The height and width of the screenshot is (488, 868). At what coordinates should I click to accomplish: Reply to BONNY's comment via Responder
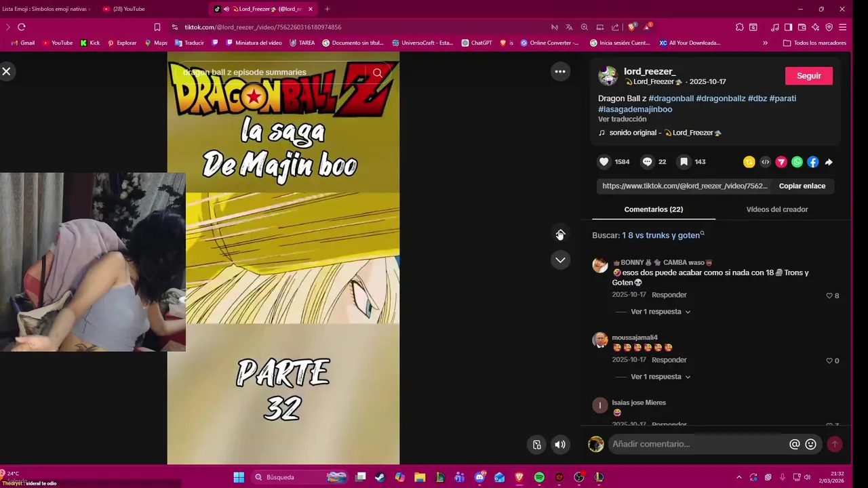tap(669, 295)
